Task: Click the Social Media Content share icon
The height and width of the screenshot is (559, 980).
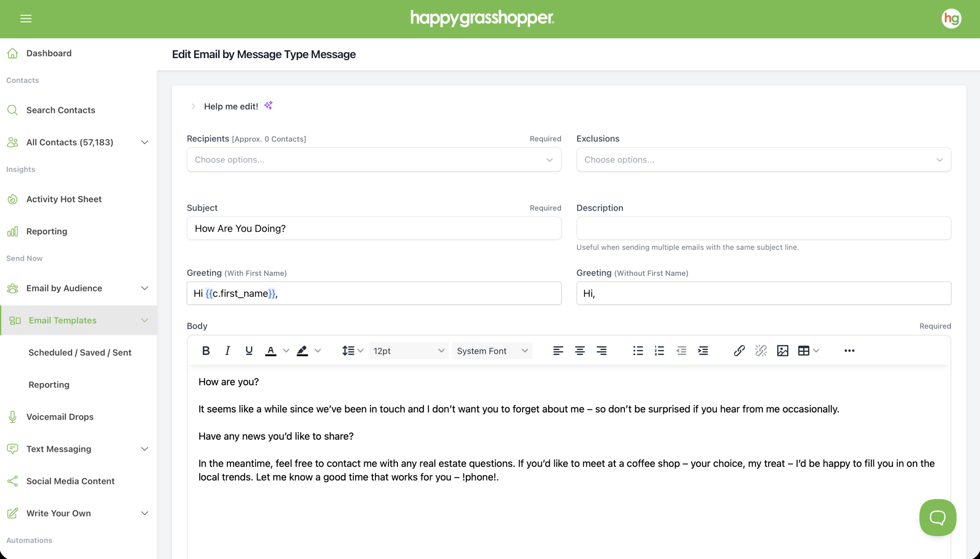Action: pos(13,481)
